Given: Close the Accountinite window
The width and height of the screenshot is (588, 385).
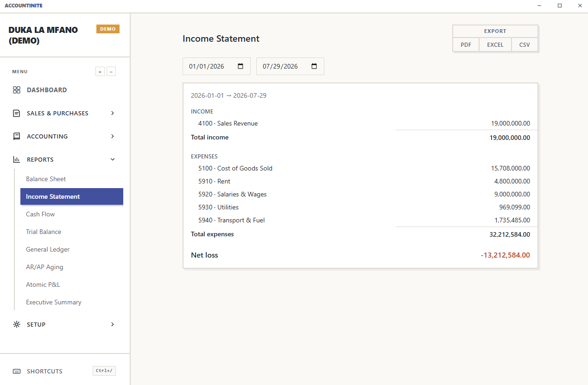Looking at the screenshot, I should 580,6.
